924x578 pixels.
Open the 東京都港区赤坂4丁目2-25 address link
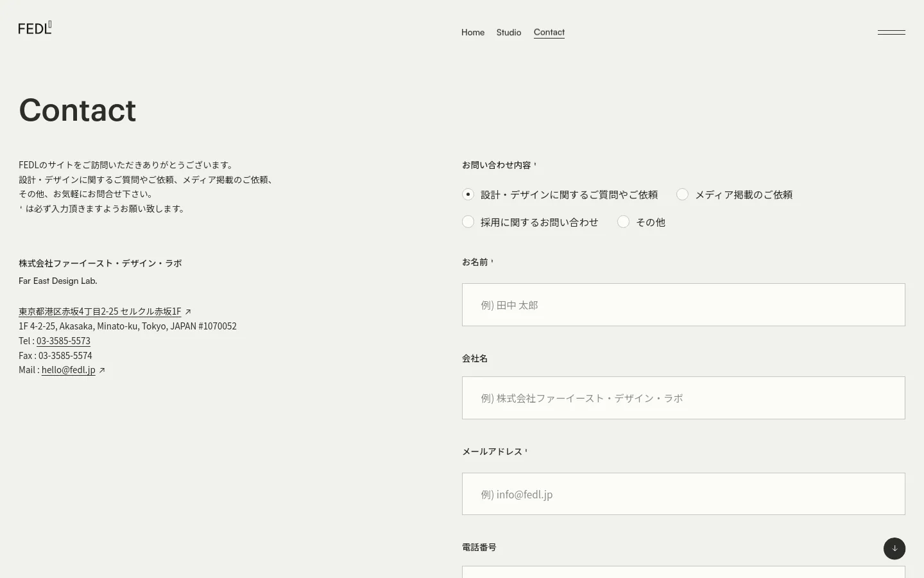click(100, 311)
